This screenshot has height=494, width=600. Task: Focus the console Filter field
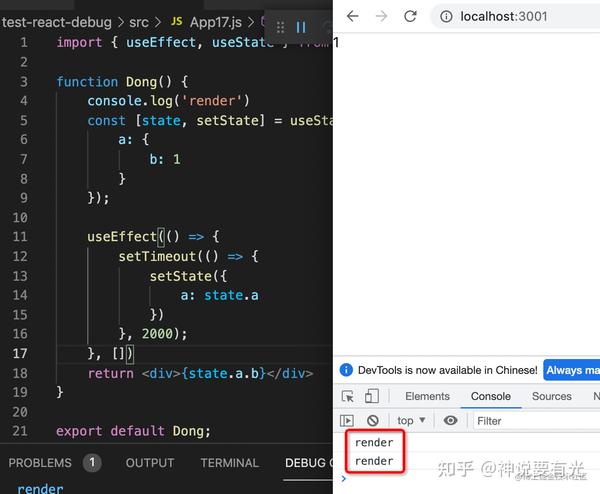point(536,421)
